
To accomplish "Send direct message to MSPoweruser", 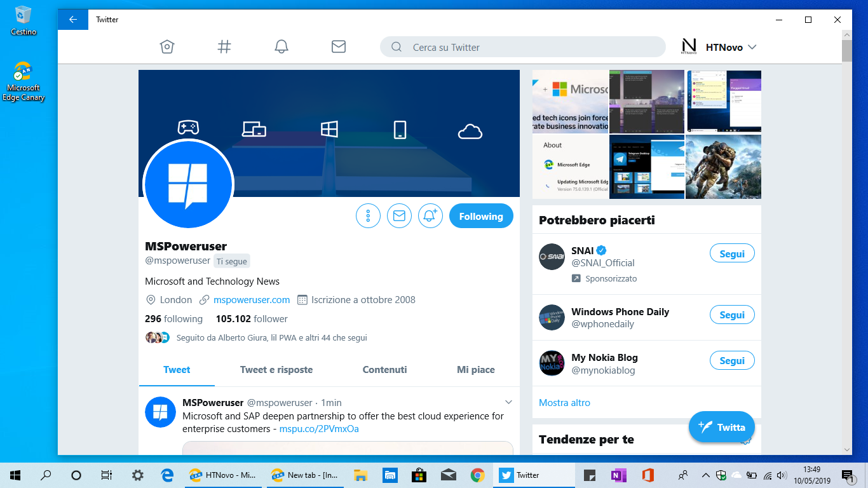I will pos(399,216).
